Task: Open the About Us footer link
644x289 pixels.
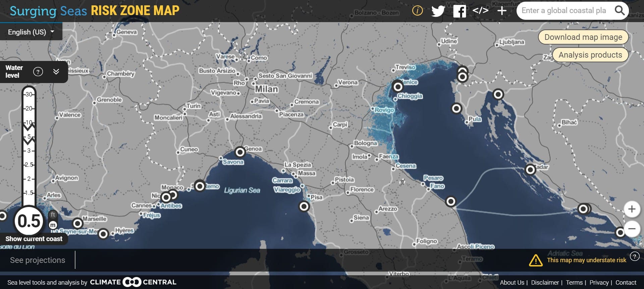Action: tap(512, 283)
